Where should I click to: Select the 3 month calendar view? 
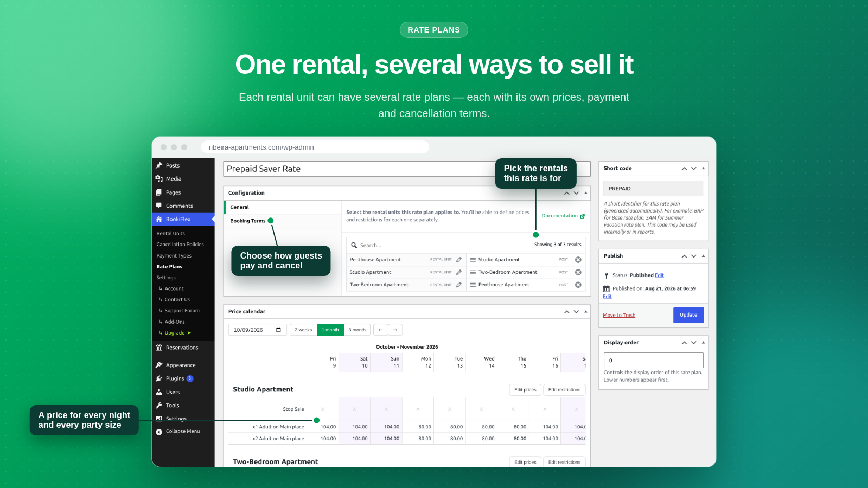[x=357, y=330]
